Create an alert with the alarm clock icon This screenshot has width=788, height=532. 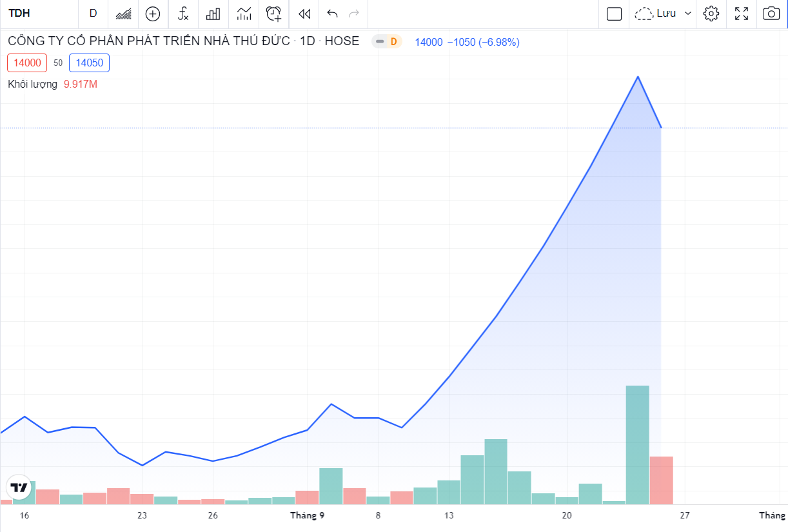point(274,14)
